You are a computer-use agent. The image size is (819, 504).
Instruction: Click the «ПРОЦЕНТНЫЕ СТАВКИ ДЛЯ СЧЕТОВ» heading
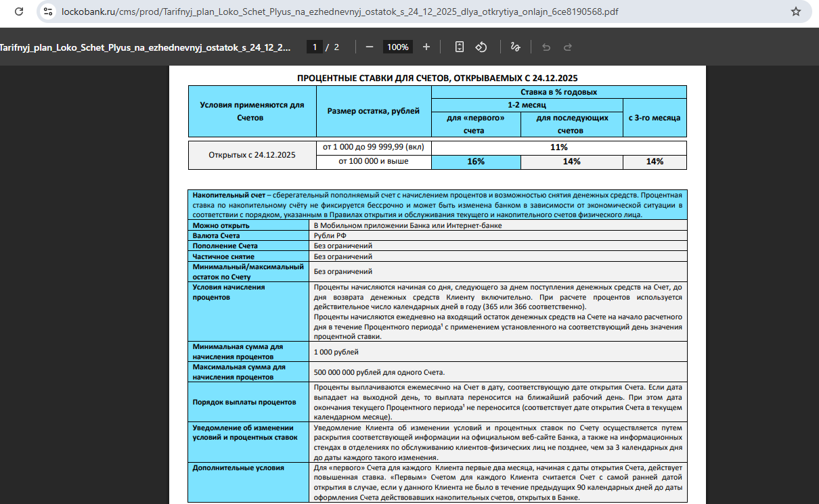click(x=437, y=78)
